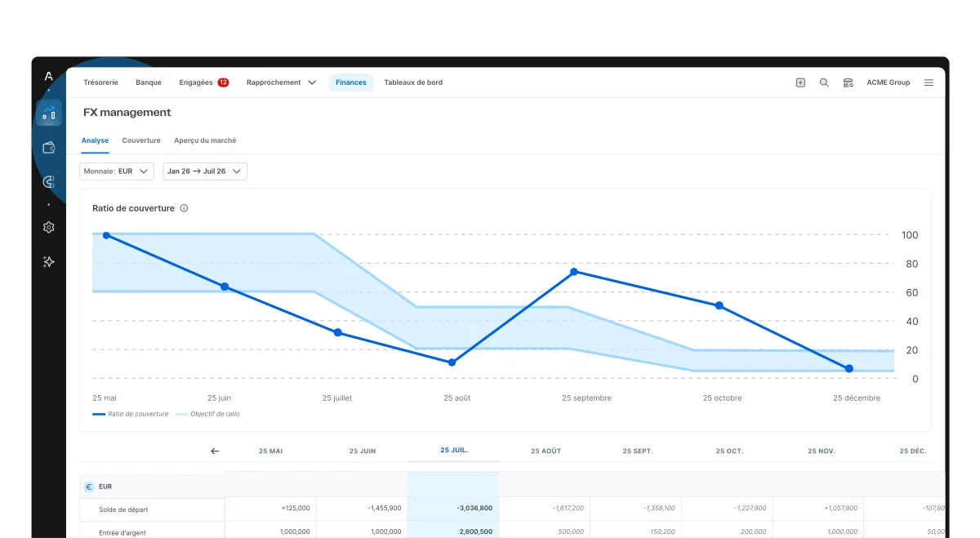This screenshot has width=980, height=538.
Task: Open the Monnaie: EUR dropdown
Action: [x=116, y=171]
